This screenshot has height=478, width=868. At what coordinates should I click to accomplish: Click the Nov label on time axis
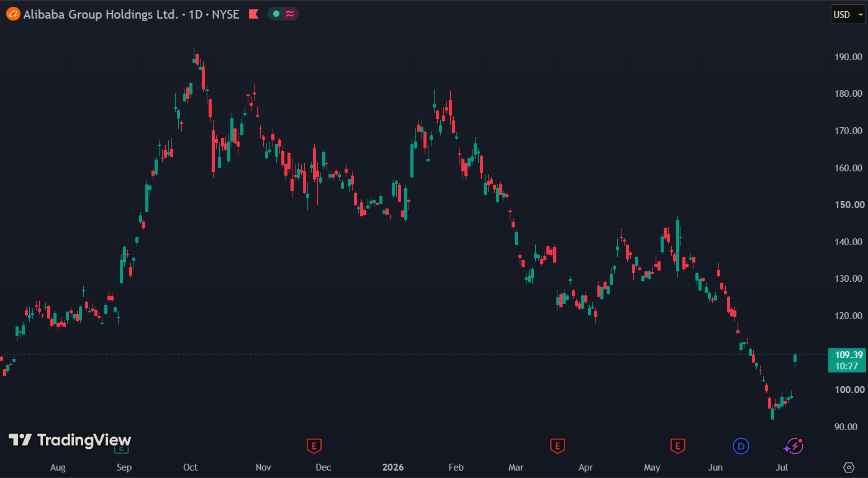tap(263, 467)
